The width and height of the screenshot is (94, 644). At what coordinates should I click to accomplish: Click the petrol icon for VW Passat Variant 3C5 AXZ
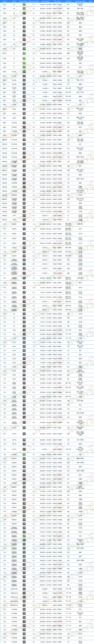click(x=24, y=536)
